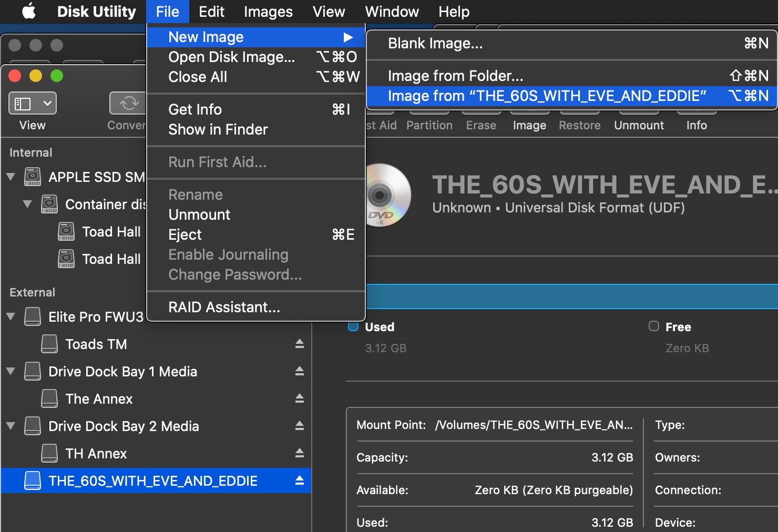Choose Eject in the File menu
The image size is (778, 532).
point(256,234)
